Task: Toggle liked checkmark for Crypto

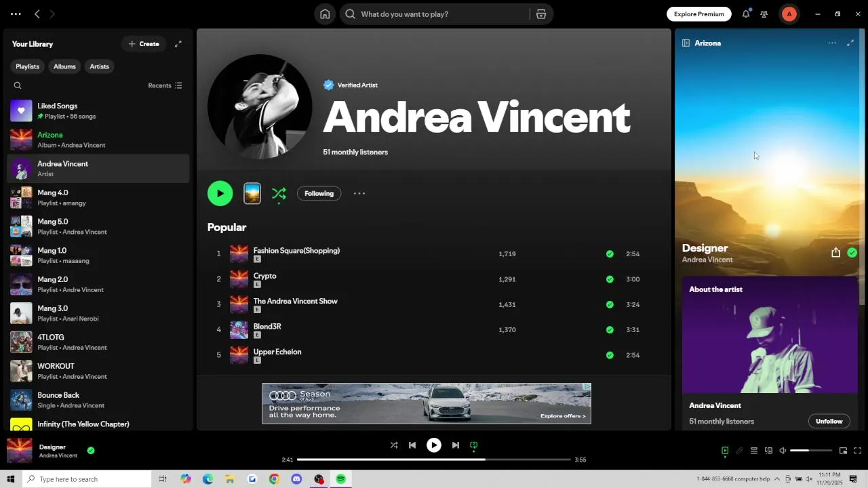Action: tap(610, 279)
